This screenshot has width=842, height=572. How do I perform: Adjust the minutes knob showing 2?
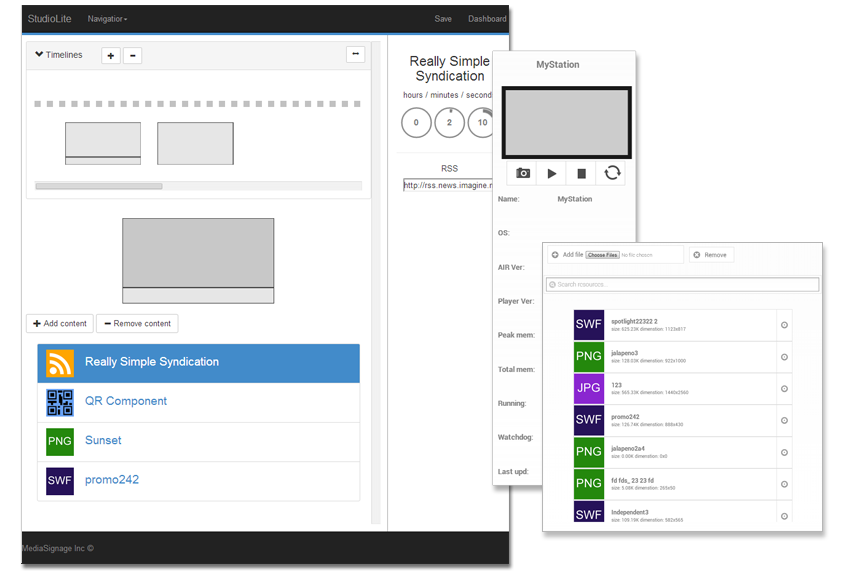point(449,123)
